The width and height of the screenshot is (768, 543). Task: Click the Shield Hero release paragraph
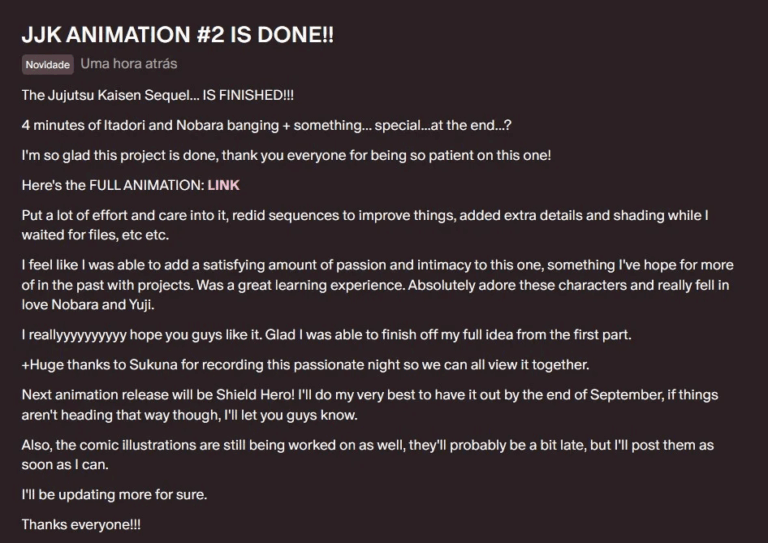(370, 405)
